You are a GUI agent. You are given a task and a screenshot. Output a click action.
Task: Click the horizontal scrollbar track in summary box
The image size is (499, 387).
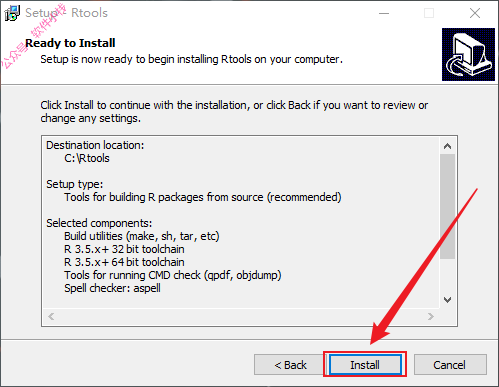[241, 316]
